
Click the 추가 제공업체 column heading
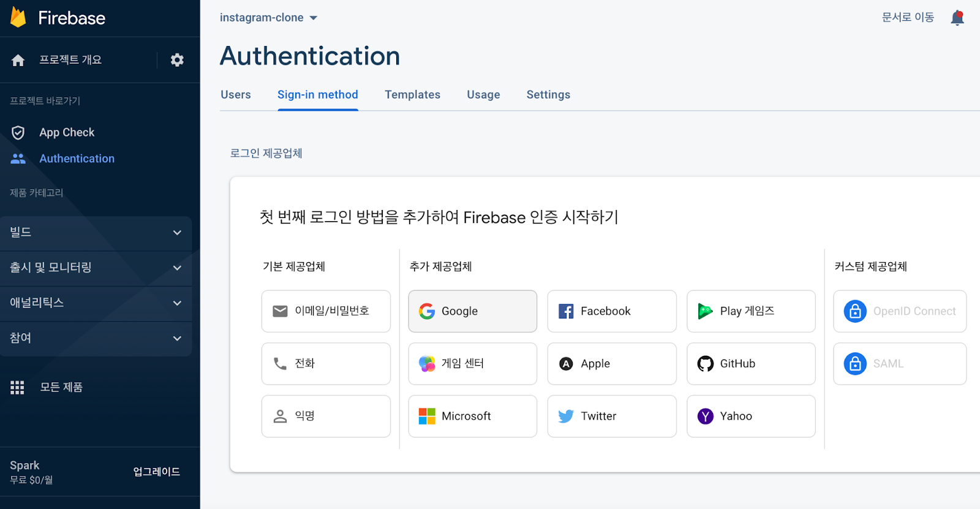440,266
